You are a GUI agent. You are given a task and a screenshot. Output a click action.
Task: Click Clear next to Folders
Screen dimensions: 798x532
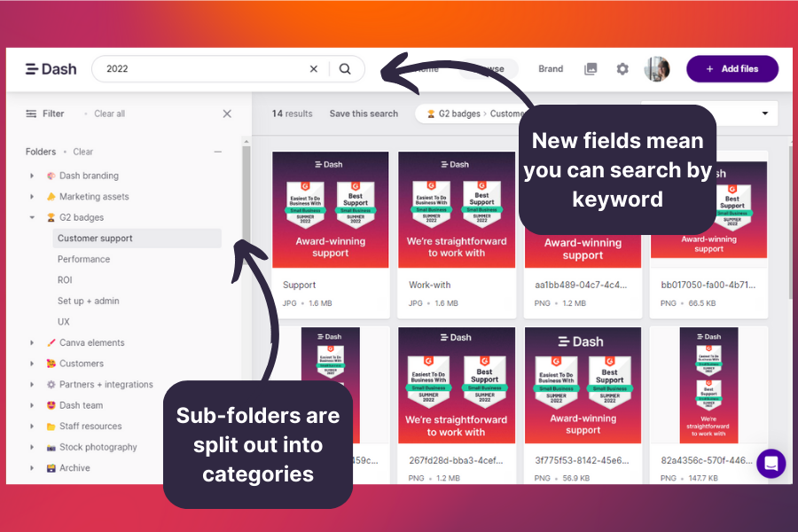[83, 152]
